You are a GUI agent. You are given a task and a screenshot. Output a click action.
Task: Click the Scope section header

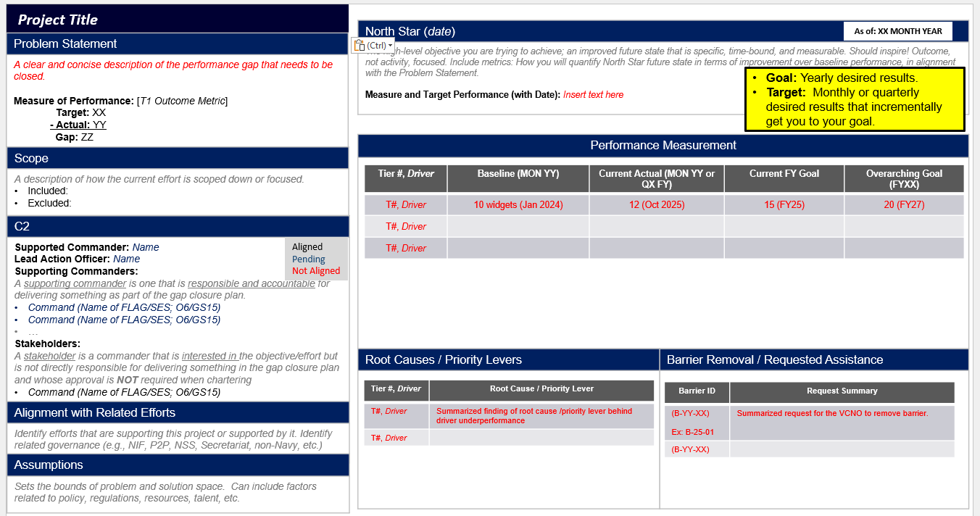pyautogui.click(x=178, y=158)
